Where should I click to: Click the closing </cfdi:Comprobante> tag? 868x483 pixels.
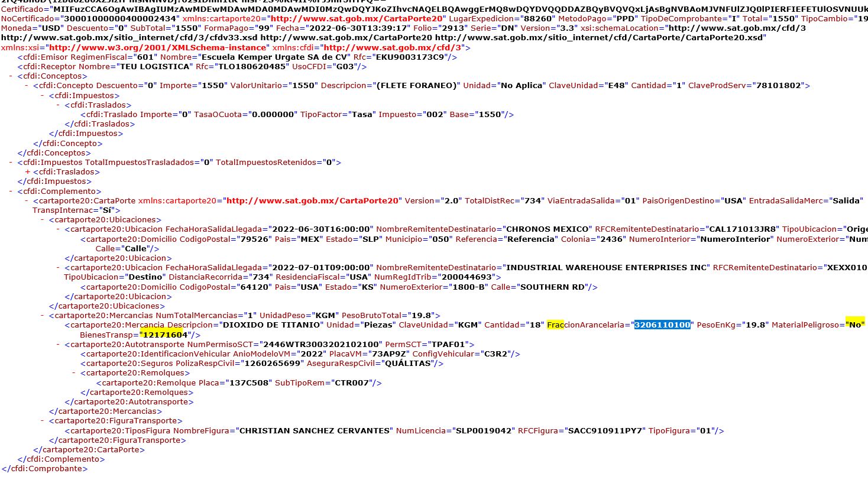point(44,469)
